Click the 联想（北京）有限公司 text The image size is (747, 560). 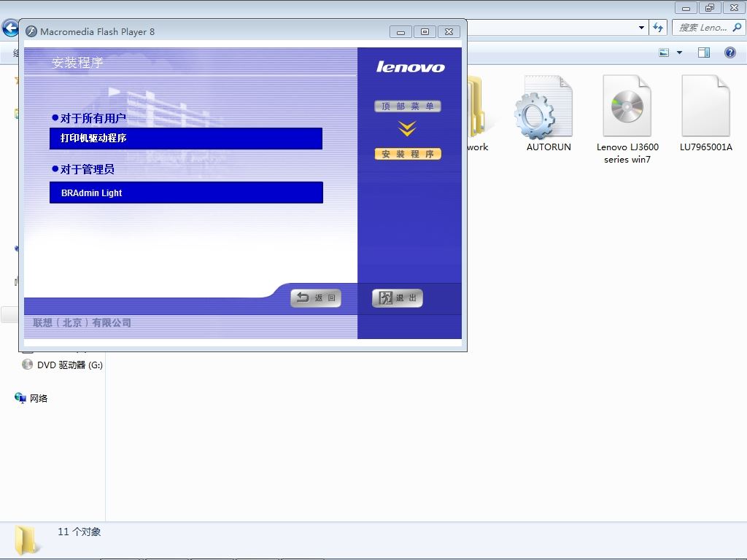click(x=82, y=322)
